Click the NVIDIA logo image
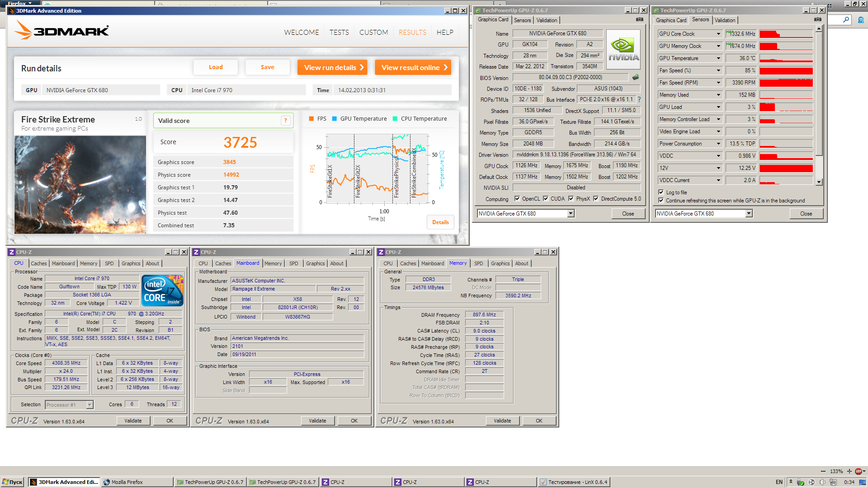868x488 pixels. coord(623,49)
